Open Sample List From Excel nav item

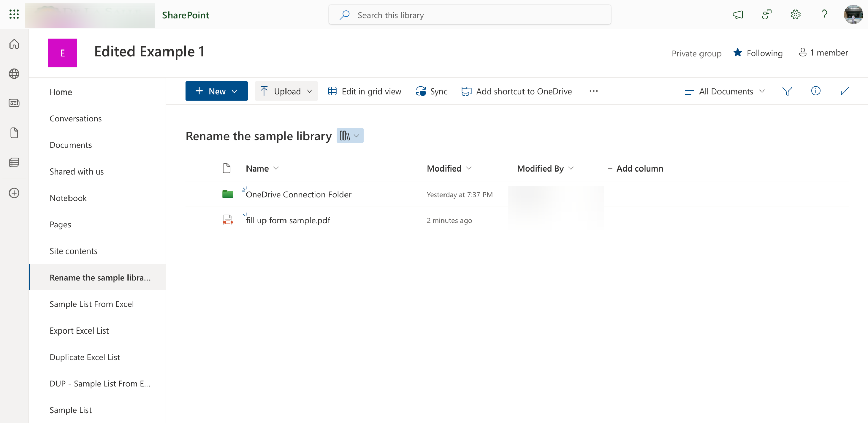(92, 304)
